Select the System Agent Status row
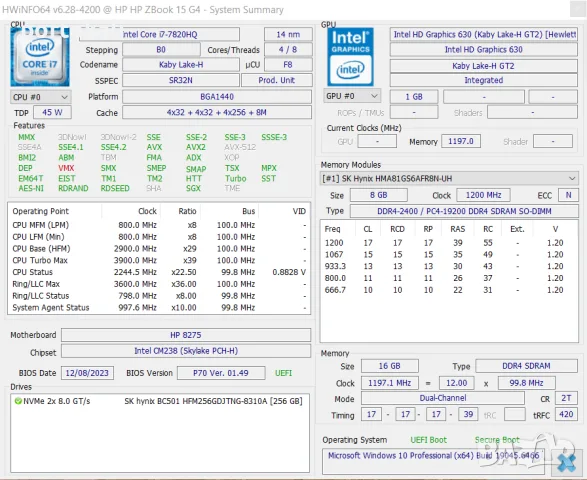The height and width of the screenshot is (480, 587). tap(159, 307)
